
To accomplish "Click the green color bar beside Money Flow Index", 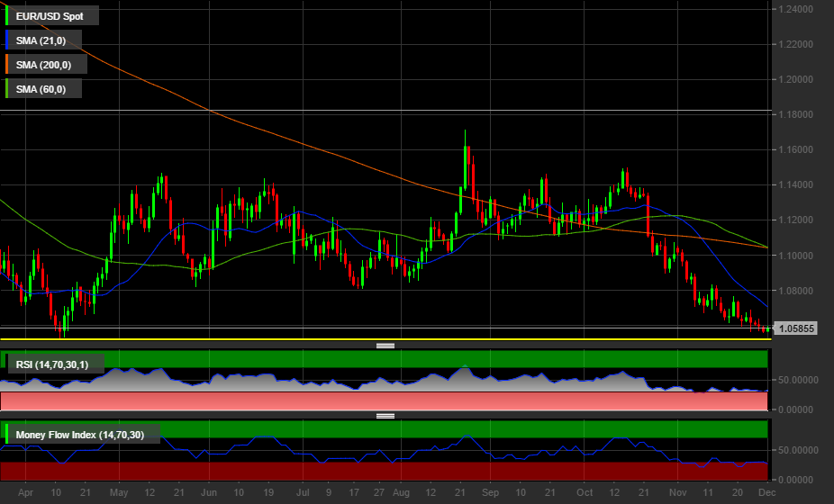I will click(x=7, y=436).
